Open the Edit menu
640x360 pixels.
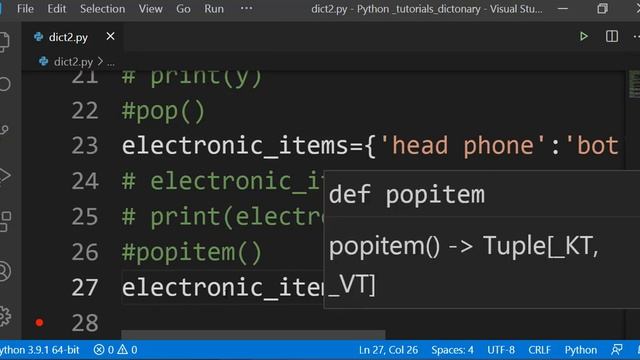56,9
